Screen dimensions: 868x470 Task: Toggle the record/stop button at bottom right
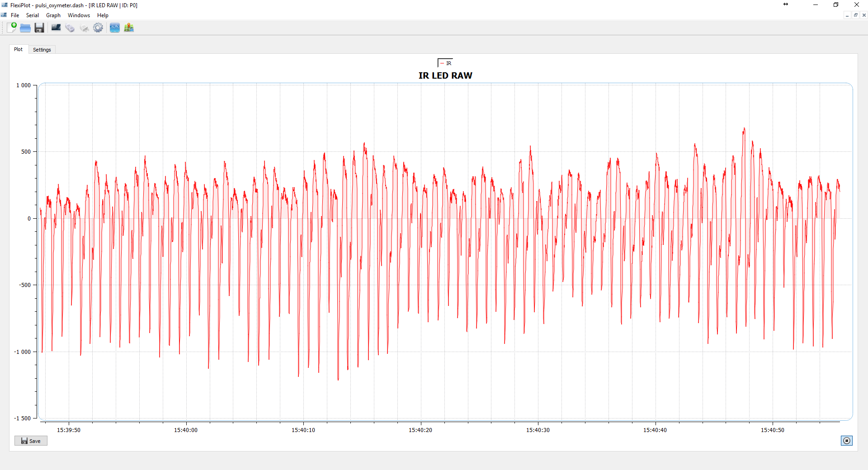[846, 441]
